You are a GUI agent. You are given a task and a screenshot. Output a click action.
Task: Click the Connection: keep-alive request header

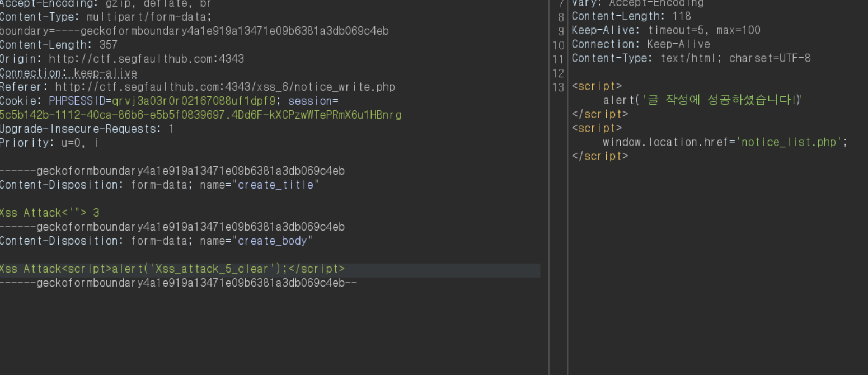tap(68, 73)
